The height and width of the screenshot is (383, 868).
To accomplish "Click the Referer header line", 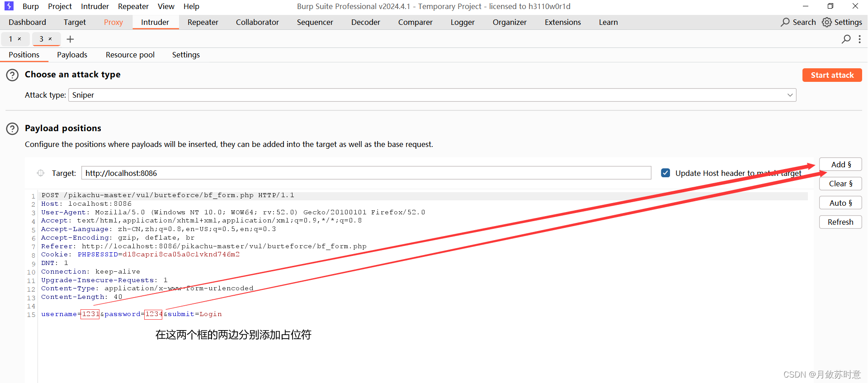I will coord(203,246).
